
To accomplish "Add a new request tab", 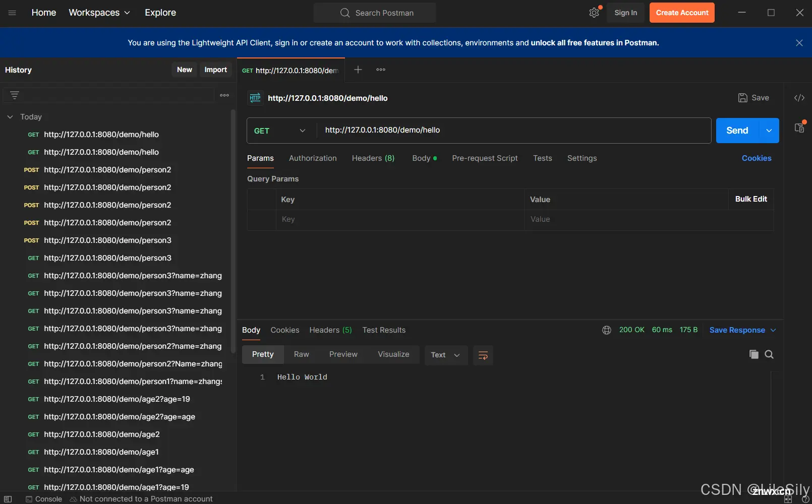I will pos(358,70).
